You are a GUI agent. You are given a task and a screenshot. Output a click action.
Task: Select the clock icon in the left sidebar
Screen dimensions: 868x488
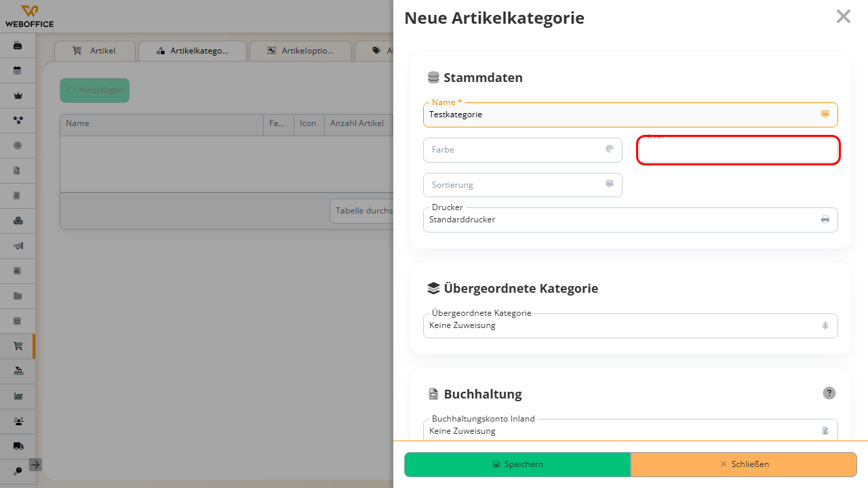click(x=18, y=145)
